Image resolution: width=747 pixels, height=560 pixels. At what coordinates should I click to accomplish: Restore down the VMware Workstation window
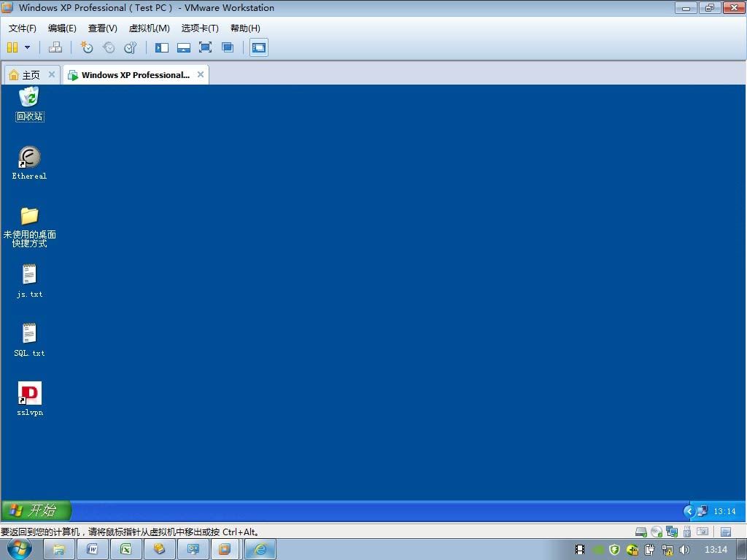tap(710, 7)
